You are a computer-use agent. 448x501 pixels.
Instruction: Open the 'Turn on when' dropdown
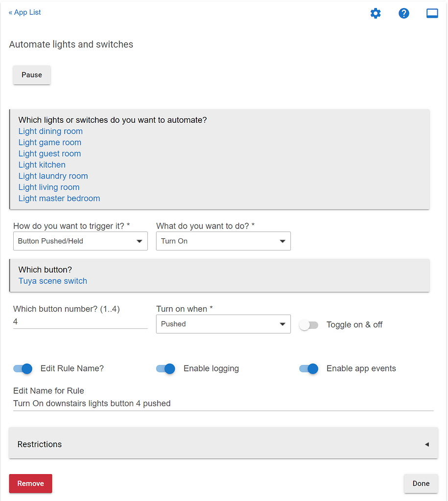(x=223, y=324)
